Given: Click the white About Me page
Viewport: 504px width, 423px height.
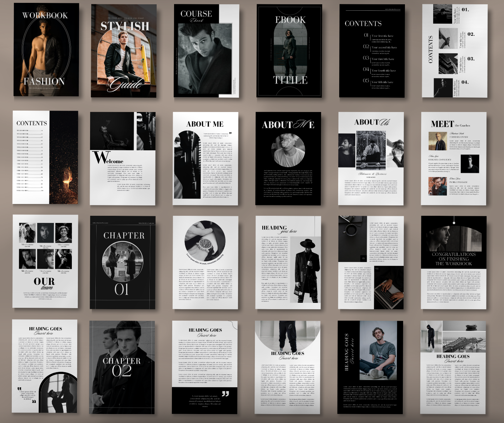Looking at the screenshot, I should point(206,159).
